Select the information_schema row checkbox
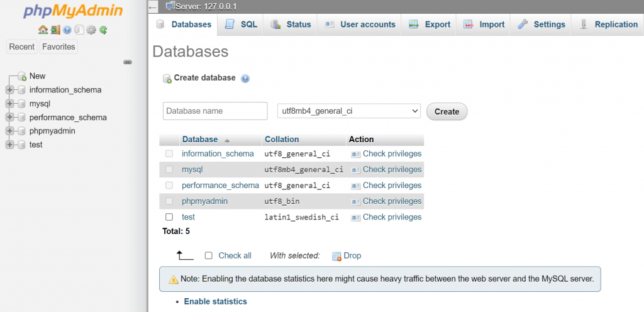This screenshot has height=312, width=644. (x=169, y=153)
